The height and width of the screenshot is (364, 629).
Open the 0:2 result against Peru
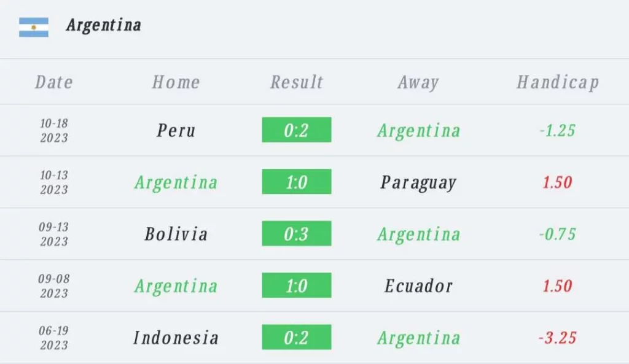(x=297, y=130)
